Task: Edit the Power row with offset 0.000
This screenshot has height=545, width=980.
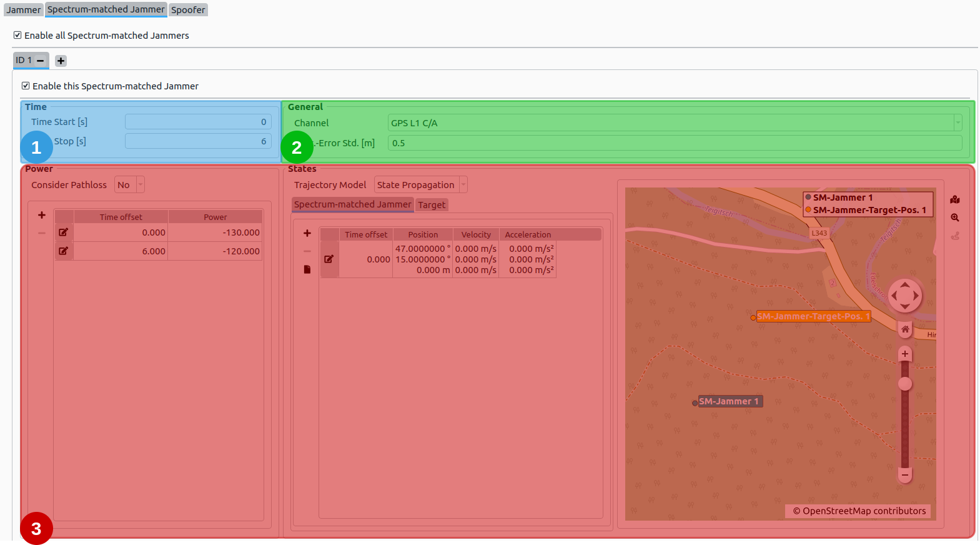Action: point(64,232)
